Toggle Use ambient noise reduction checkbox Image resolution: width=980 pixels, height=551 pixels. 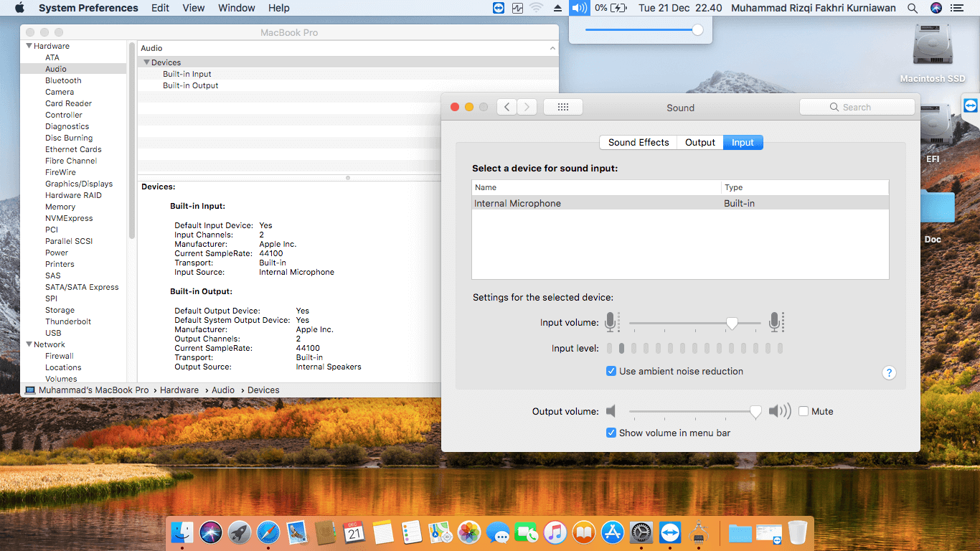[x=611, y=371]
